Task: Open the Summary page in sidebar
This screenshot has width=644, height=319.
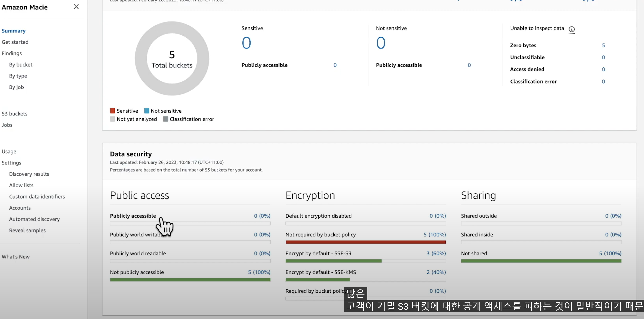Action: click(14, 31)
